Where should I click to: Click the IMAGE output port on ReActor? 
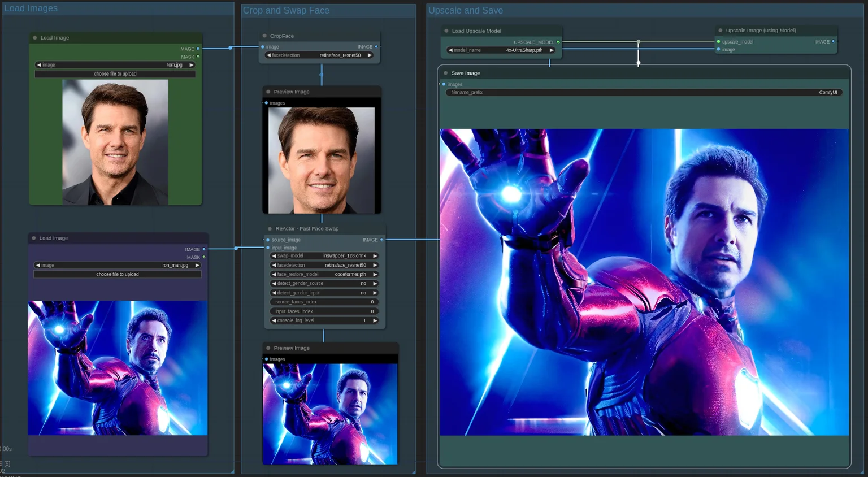click(x=381, y=240)
